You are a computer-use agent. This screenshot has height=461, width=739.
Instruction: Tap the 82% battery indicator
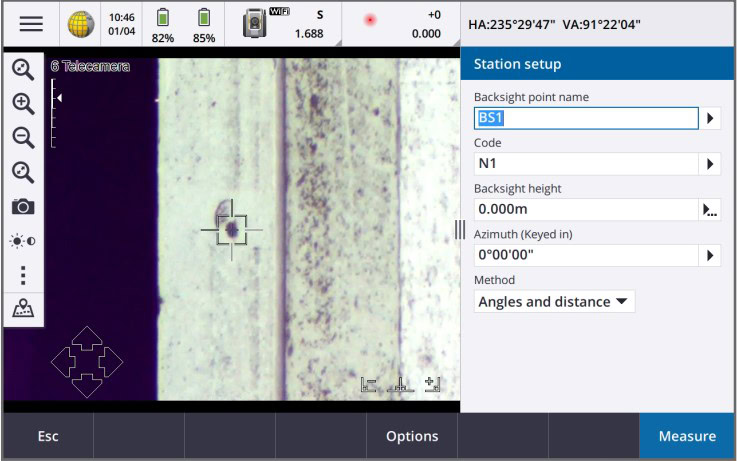click(x=163, y=26)
